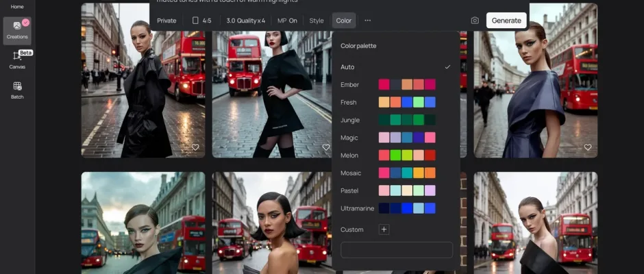Image resolution: width=644 pixels, height=274 pixels.
Task: Open the three-dots more options menu
Action: click(x=368, y=21)
